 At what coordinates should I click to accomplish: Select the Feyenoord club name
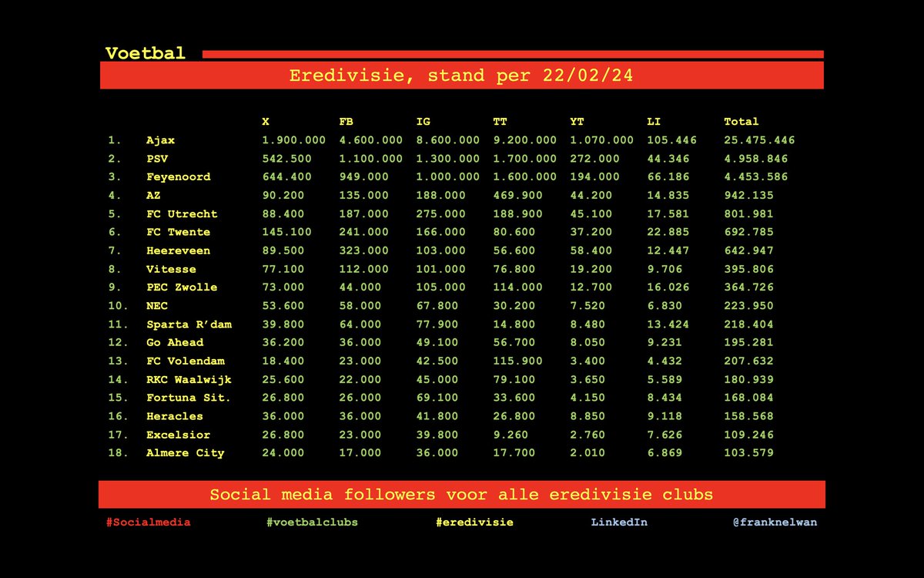(178, 176)
